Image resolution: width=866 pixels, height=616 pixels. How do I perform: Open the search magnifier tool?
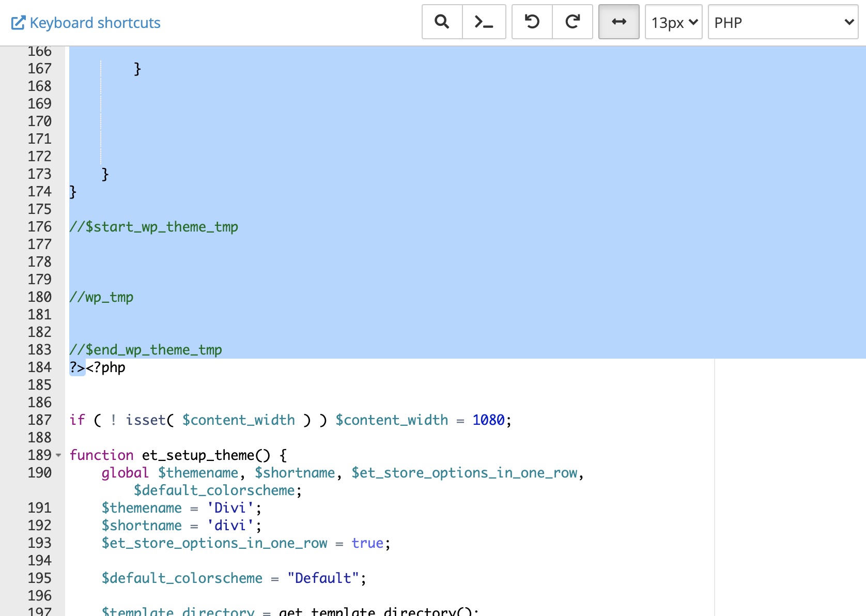(442, 22)
